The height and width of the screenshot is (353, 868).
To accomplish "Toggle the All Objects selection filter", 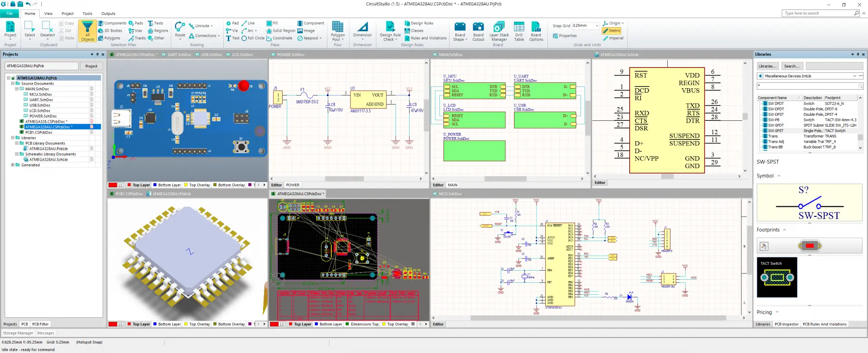I will point(87,31).
